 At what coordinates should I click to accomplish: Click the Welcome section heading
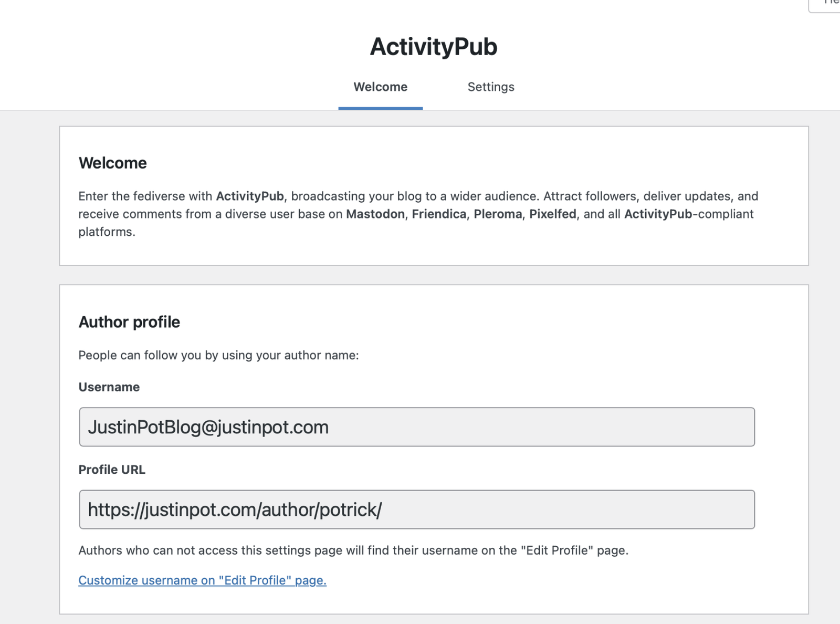point(112,163)
